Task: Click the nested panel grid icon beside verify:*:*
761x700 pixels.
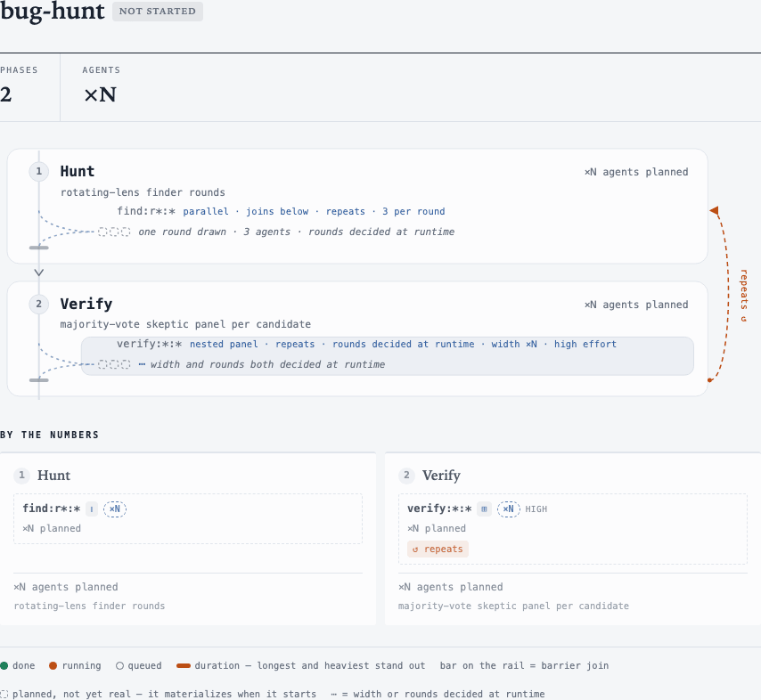Action: point(484,509)
